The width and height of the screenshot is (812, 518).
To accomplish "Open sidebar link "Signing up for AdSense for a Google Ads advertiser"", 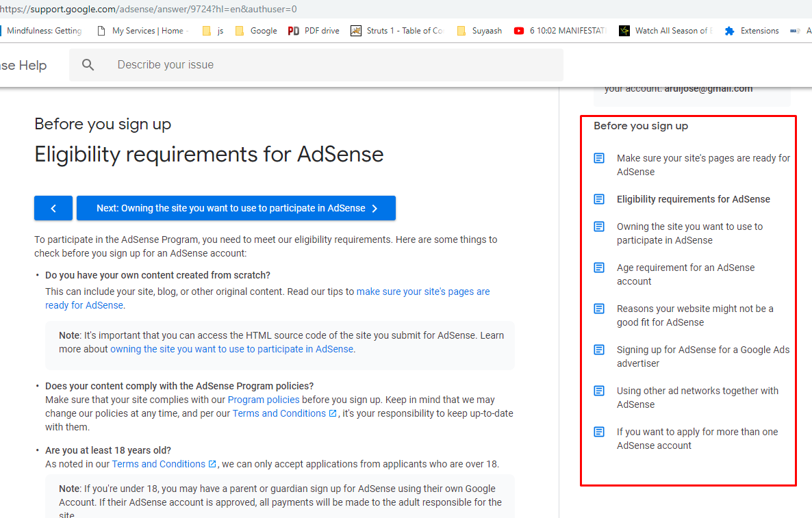I will tap(703, 357).
